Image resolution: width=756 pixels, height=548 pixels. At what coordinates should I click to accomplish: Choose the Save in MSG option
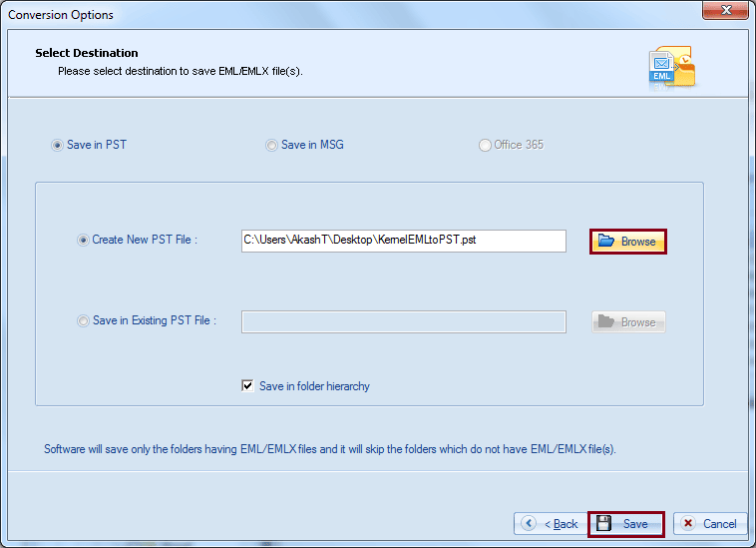pos(272,145)
